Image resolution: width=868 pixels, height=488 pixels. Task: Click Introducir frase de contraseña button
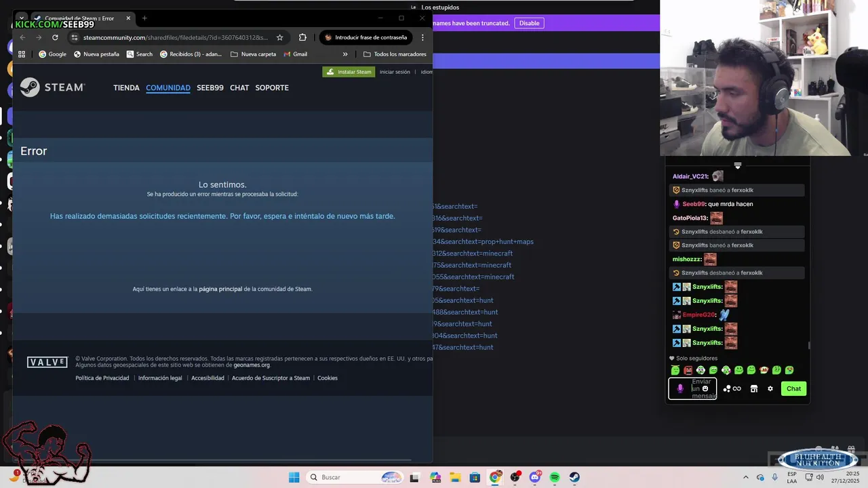click(x=366, y=37)
